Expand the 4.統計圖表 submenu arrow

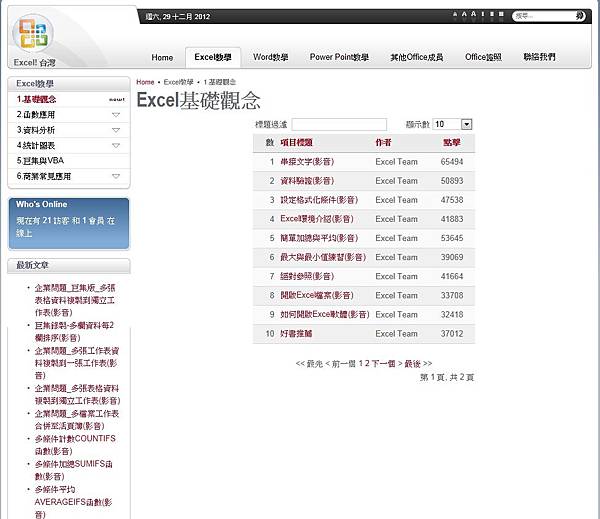pos(116,145)
